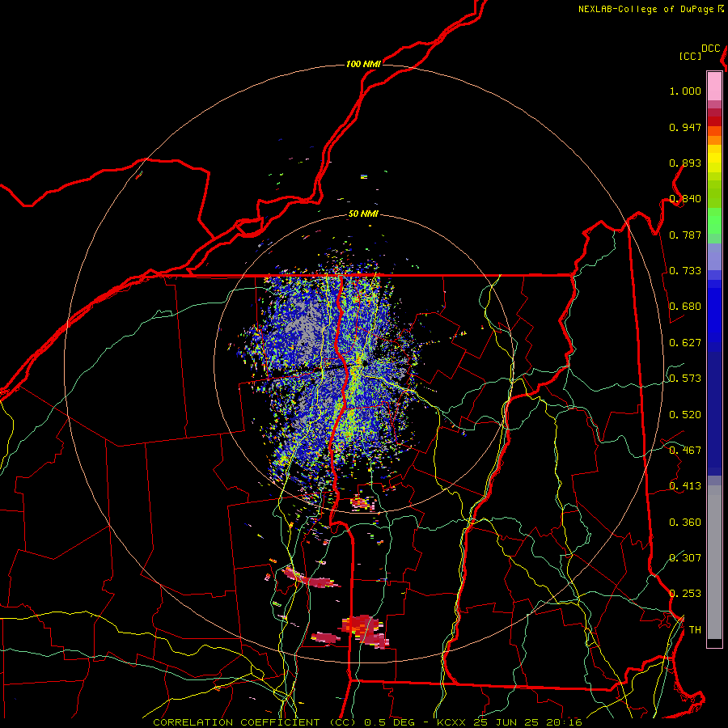
Task: Select the 0.520 color scale value
Action: [685, 415]
